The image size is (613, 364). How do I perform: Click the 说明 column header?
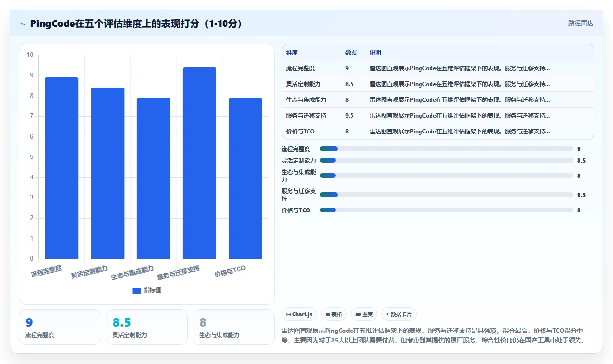click(x=375, y=53)
